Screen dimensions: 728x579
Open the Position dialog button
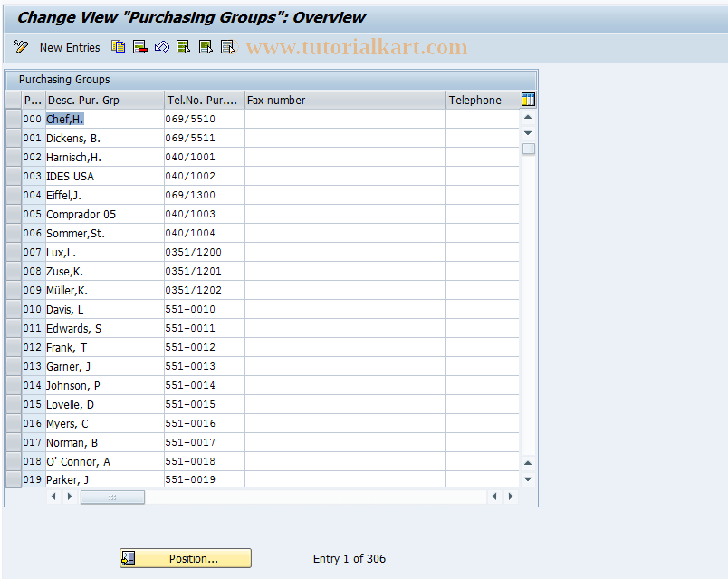point(192,558)
